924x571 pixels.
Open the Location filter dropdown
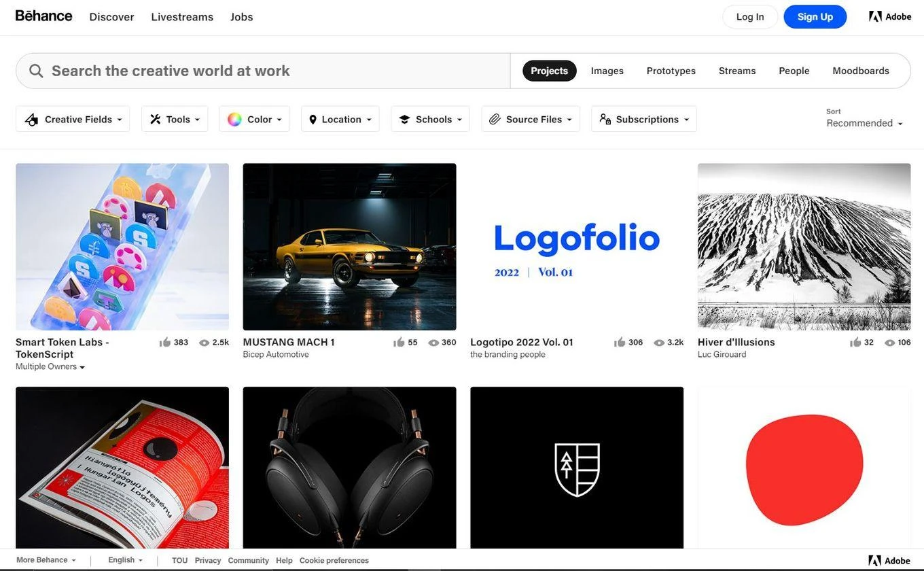click(x=340, y=119)
